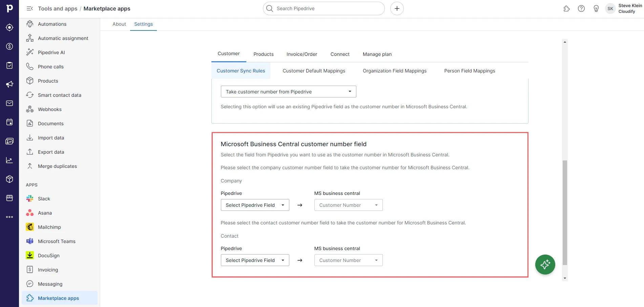Open Pipedrive AI in sidebar

[60, 52]
